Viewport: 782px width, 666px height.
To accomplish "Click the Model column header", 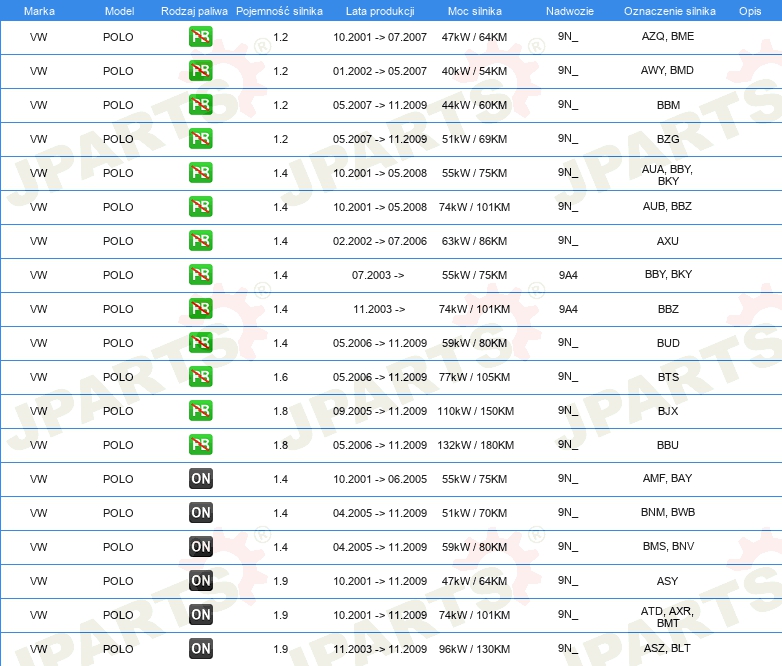I will [x=119, y=11].
